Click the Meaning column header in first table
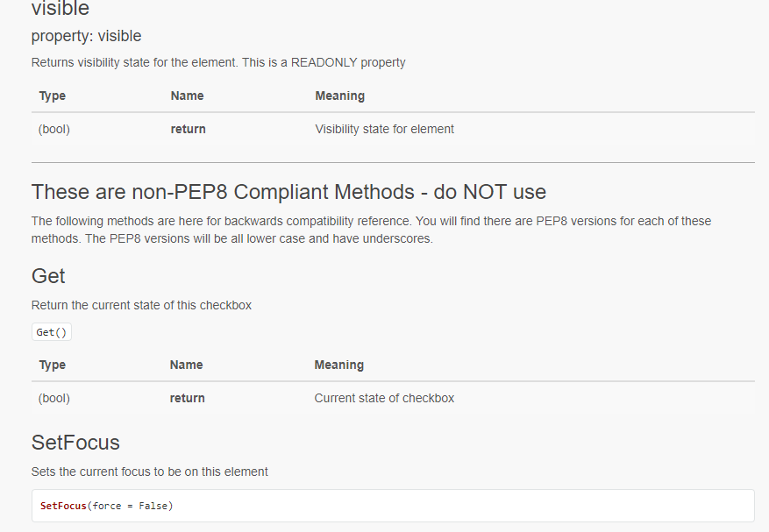Viewport: 769px width, 532px height. coord(340,96)
